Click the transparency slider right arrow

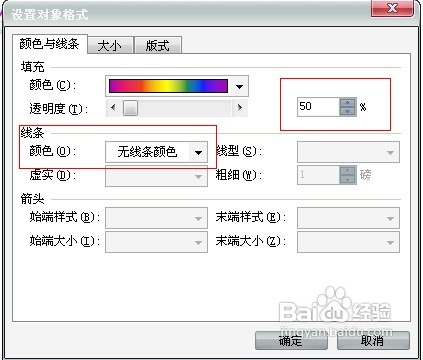(240, 108)
